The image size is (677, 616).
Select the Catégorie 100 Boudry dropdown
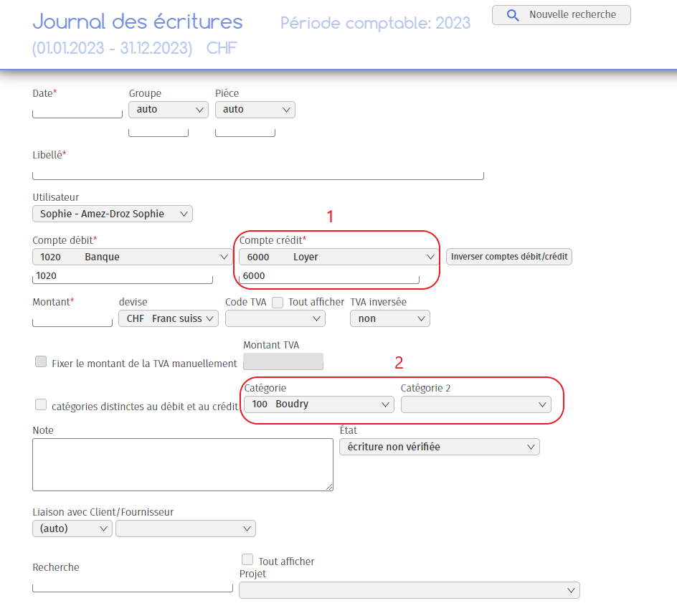[x=318, y=404]
